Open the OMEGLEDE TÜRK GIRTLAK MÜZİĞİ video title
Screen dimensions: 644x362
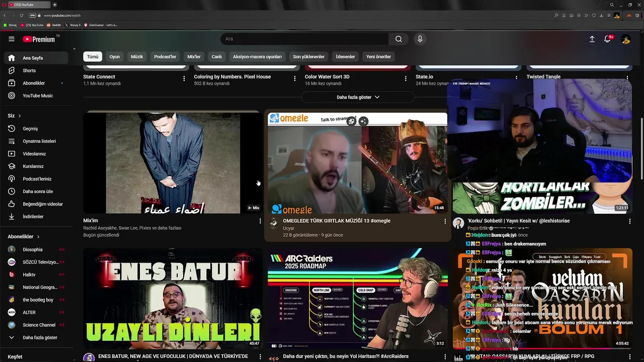point(337,221)
